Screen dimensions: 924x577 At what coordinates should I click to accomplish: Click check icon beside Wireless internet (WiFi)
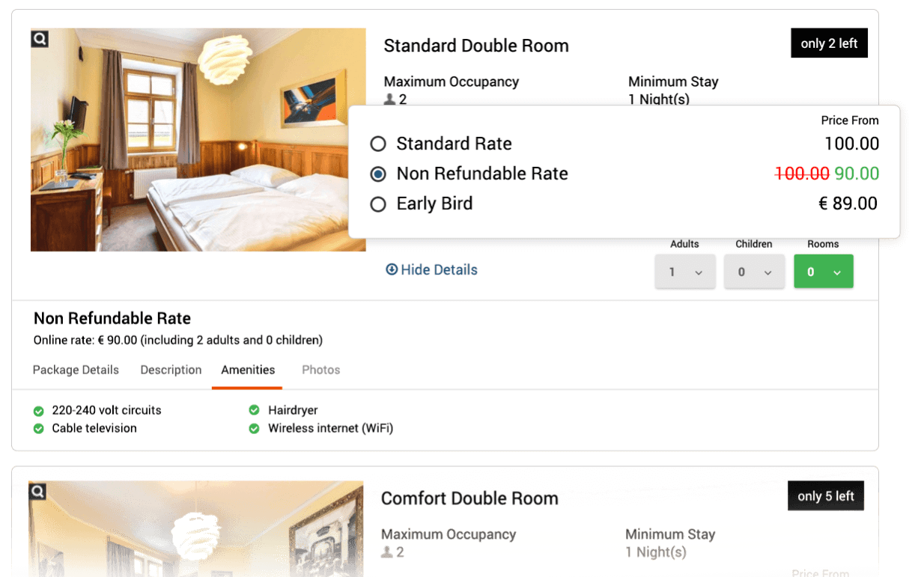(254, 428)
